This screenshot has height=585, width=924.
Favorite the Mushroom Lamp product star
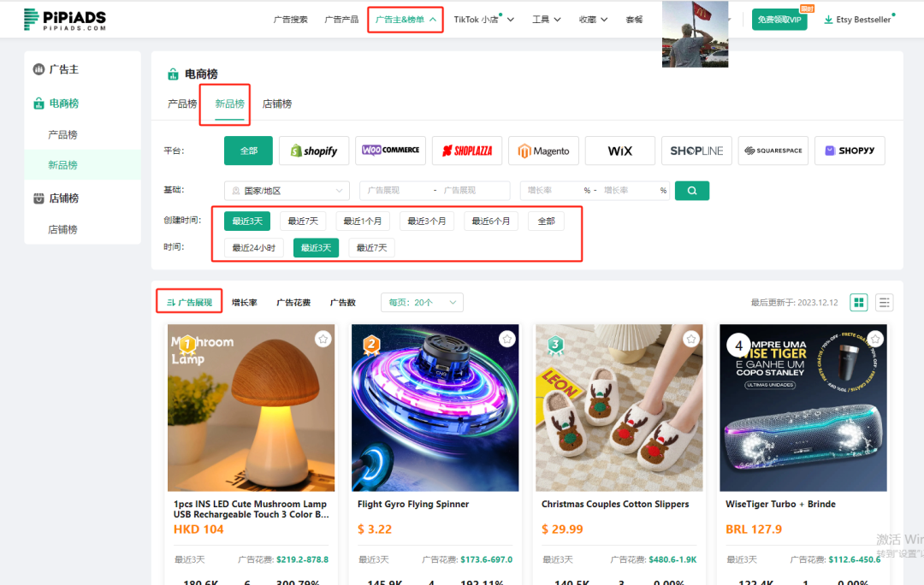tap(323, 339)
